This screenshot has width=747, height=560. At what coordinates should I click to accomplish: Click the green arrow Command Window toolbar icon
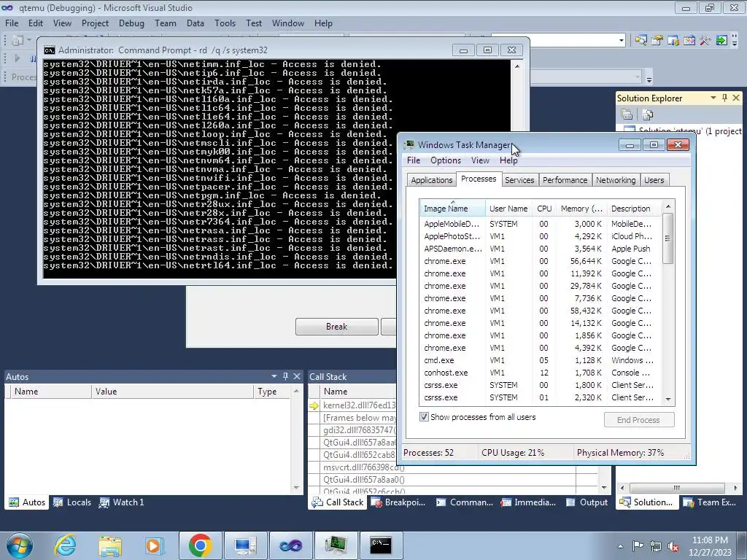tap(721, 41)
